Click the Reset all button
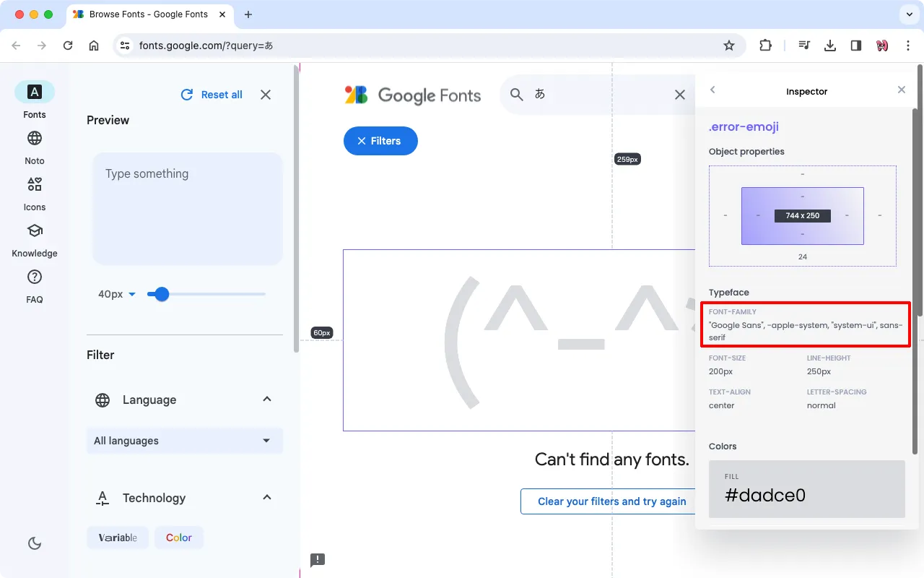Image resolution: width=924 pixels, height=578 pixels. (x=212, y=95)
